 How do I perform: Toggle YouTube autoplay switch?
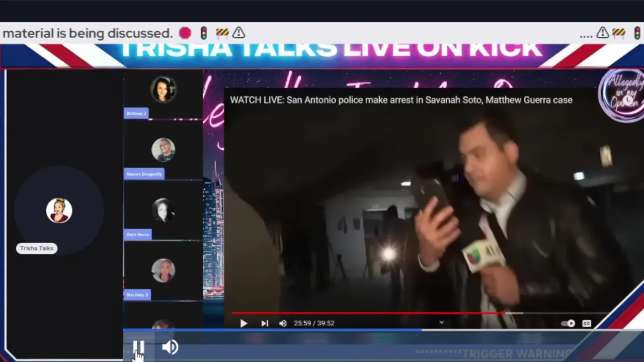point(568,323)
